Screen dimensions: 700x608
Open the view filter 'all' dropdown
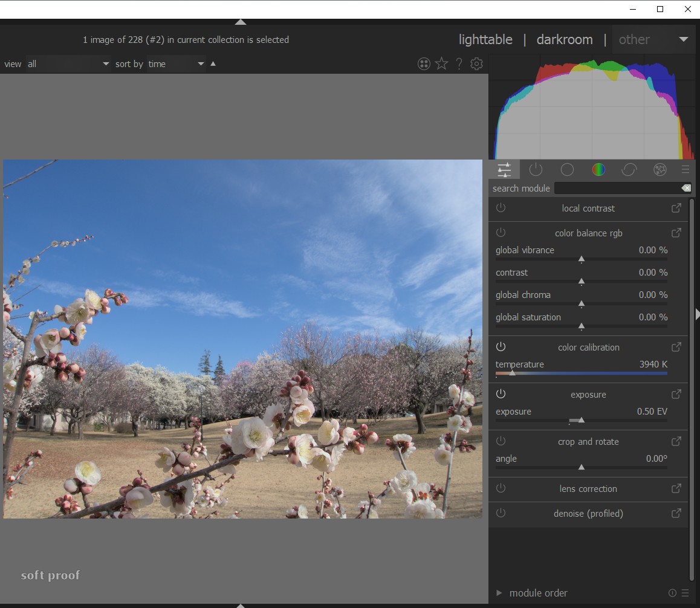point(68,64)
